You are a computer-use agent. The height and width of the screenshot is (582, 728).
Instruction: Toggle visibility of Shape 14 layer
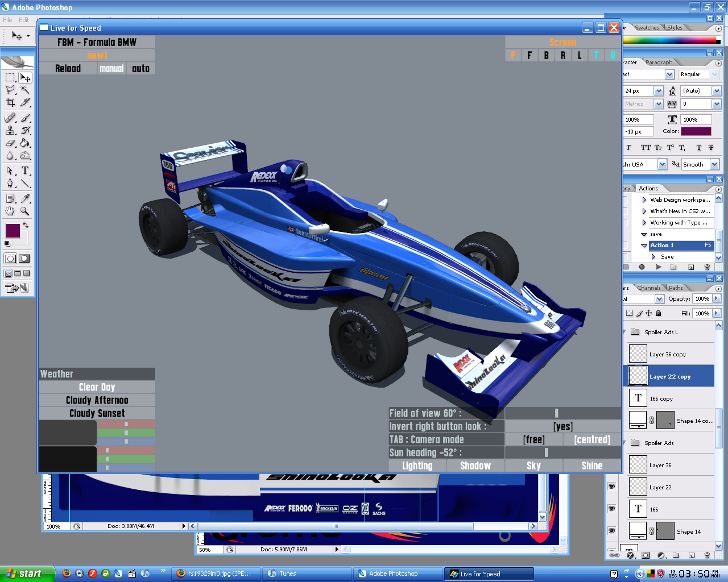click(x=611, y=531)
